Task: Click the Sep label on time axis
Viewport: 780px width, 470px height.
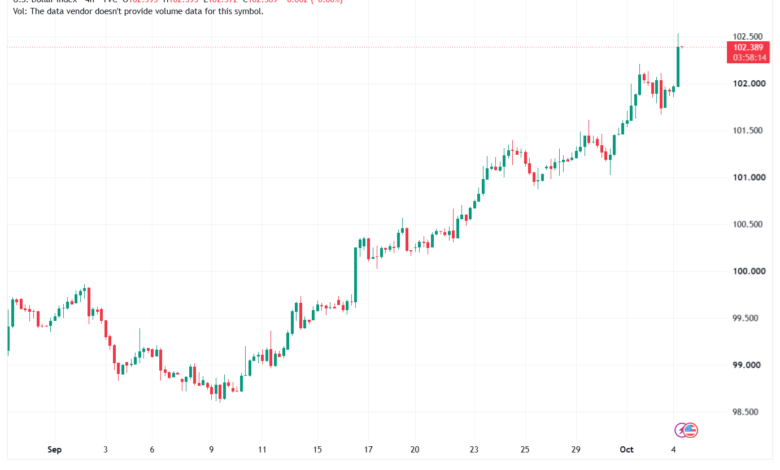Action: 54,449
